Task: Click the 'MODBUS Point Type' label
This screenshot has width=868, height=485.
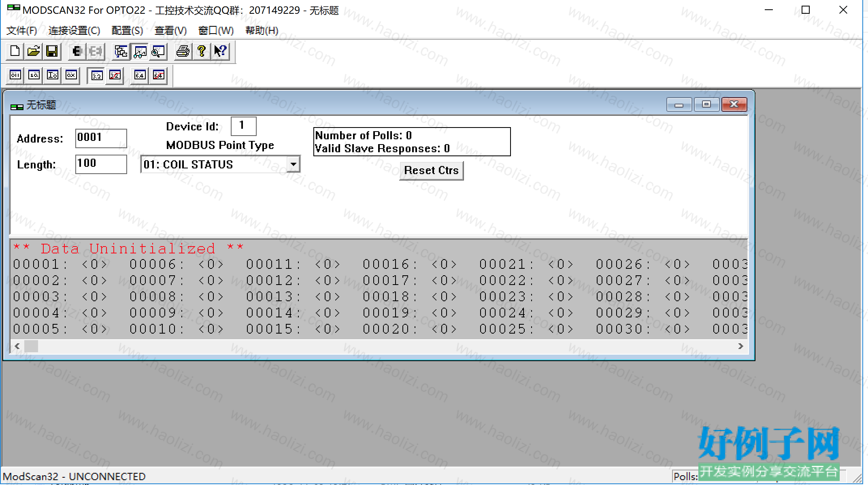Action: click(220, 145)
